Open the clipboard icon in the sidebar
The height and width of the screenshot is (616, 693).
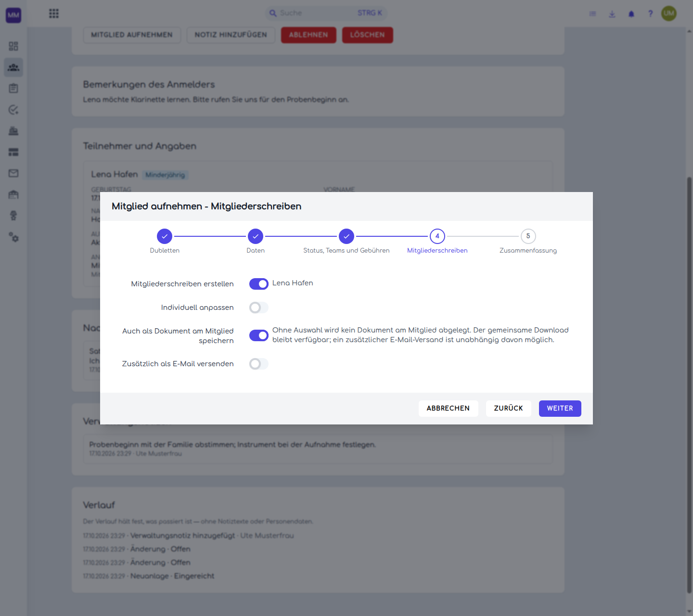[x=13, y=89]
